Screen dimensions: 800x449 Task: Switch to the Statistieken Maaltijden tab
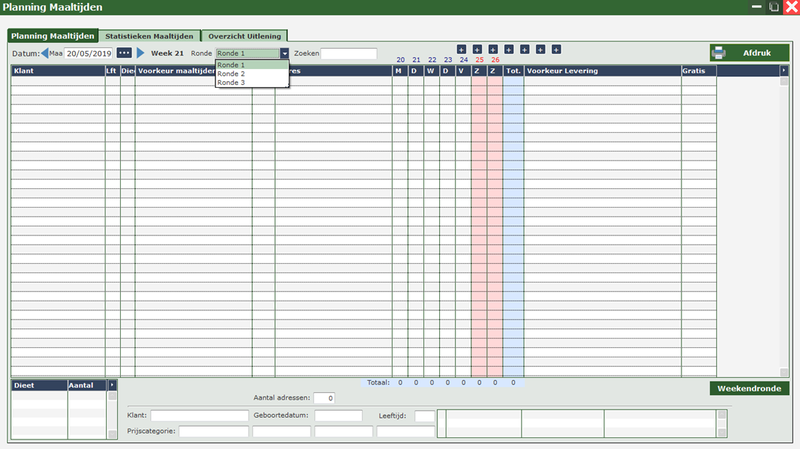coord(150,35)
